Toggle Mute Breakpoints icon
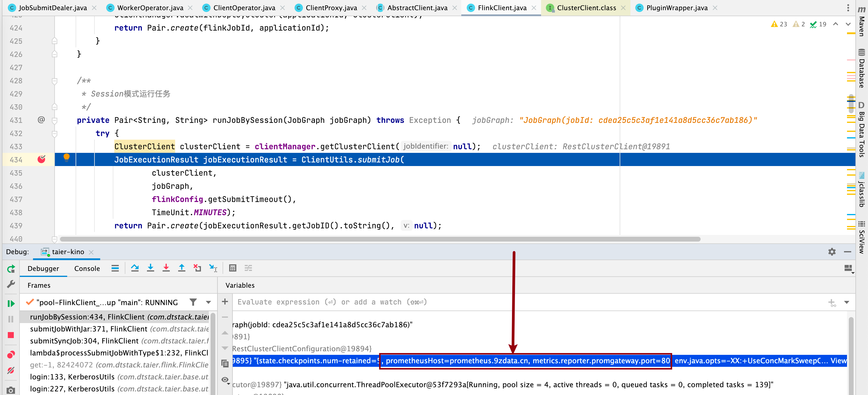The width and height of the screenshot is (868, 395). click(x=11, y=370)
